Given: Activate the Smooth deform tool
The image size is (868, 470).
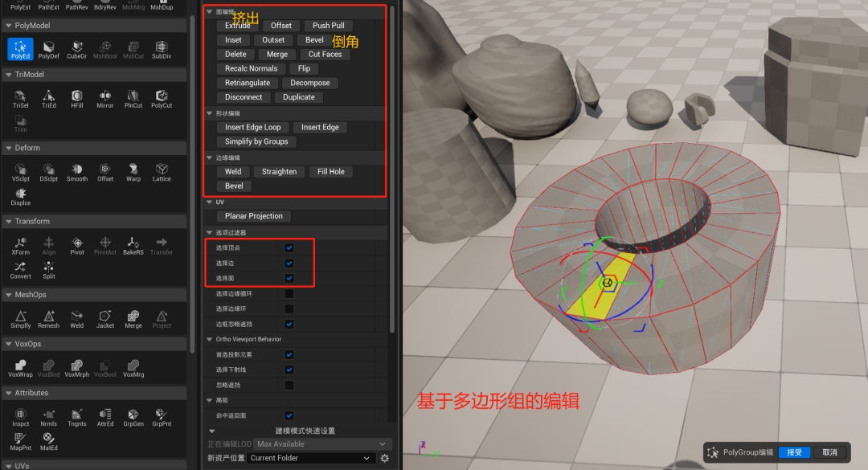Looking at the screenshot, I should (x=77, y=172).
